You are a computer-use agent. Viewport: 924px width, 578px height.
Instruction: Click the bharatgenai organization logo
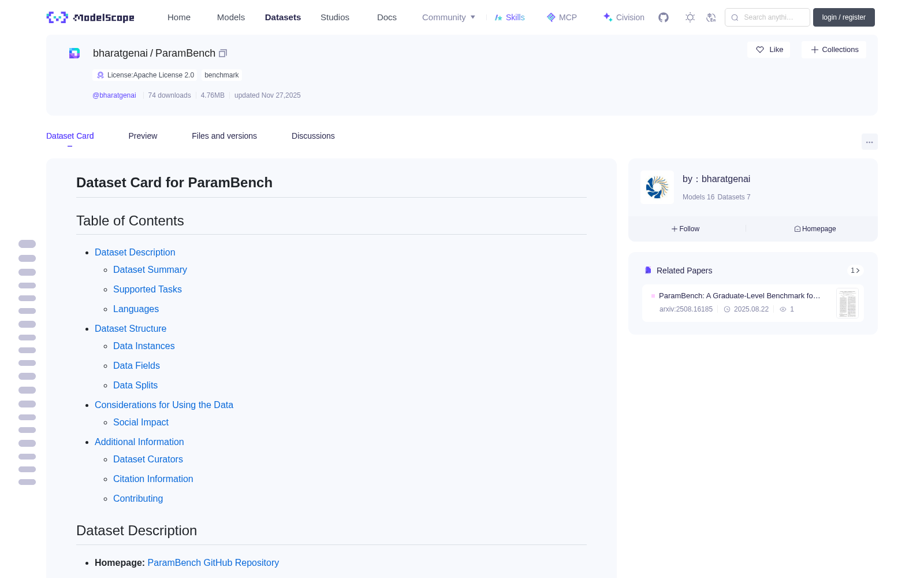(657, 187)
